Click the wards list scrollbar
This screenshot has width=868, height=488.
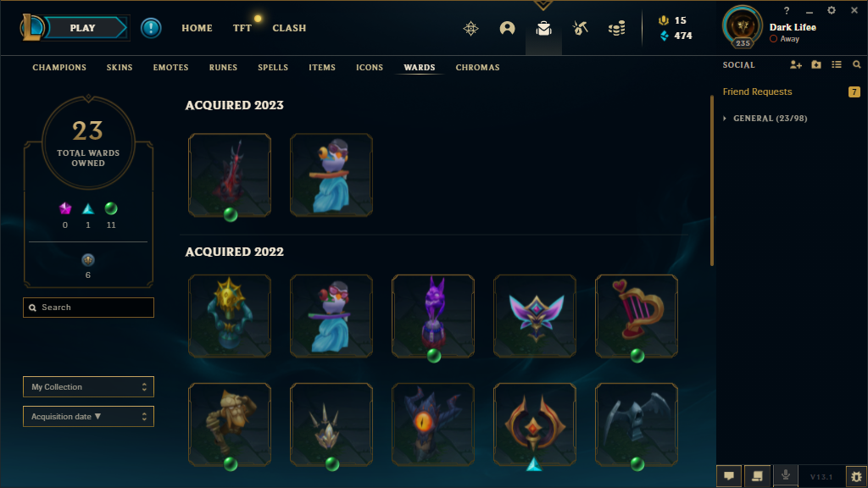[712, 180]
